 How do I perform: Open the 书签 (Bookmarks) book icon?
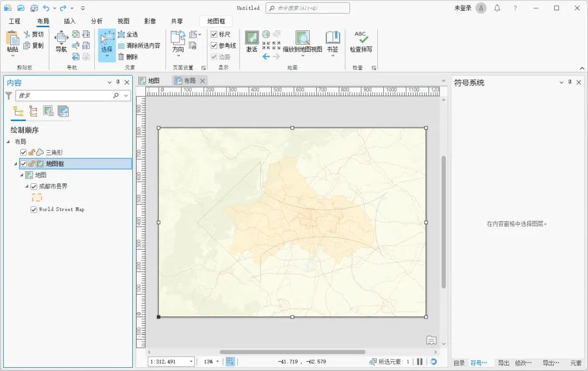[x=333, y=38]
